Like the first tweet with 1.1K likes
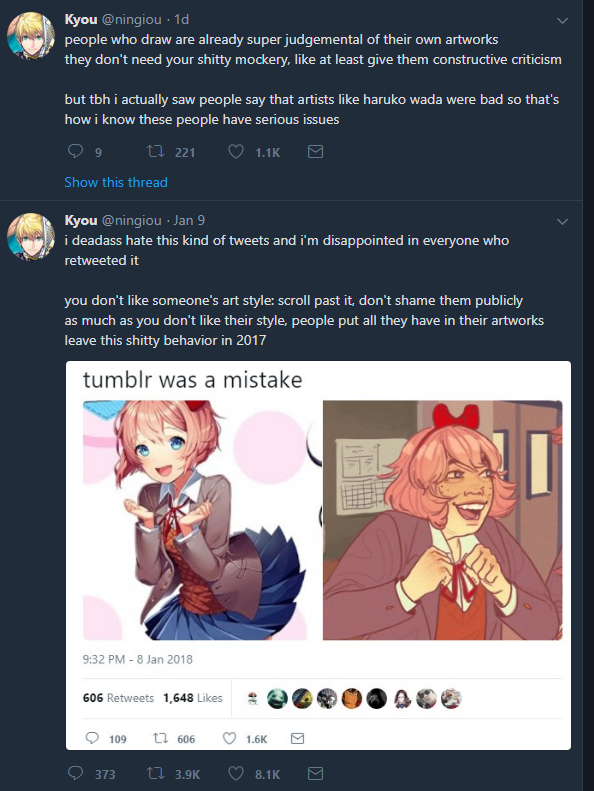 click(236, 151)
